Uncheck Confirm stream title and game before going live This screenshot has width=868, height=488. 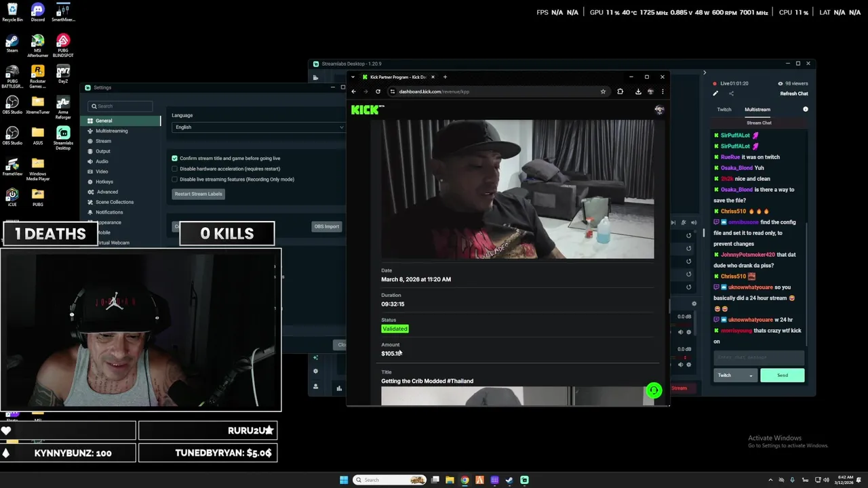coord(174,158)
